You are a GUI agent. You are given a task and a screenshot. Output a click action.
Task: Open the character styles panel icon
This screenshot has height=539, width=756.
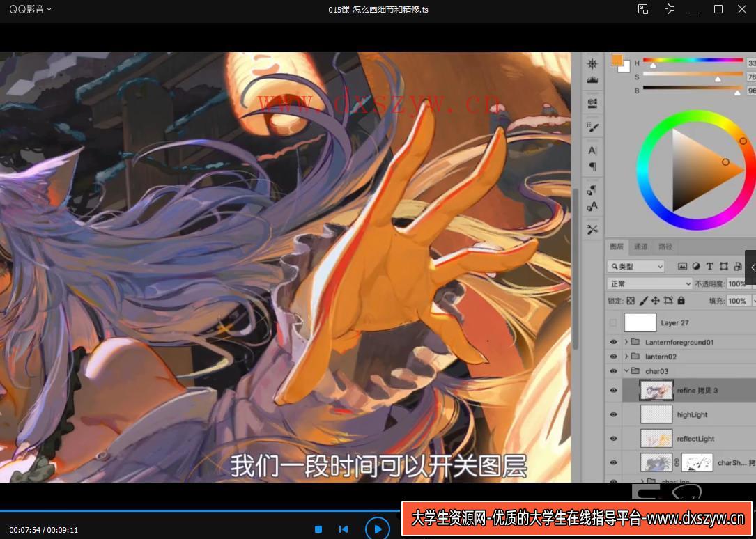tap(592, 206)
